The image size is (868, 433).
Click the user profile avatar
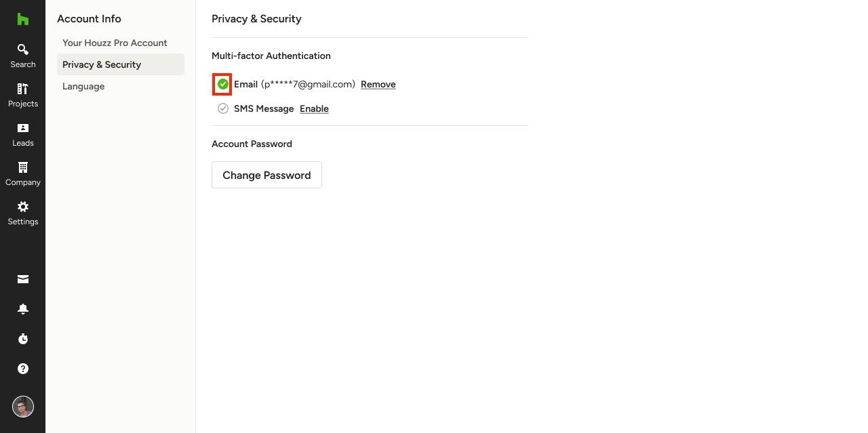[x=22, y=407]
